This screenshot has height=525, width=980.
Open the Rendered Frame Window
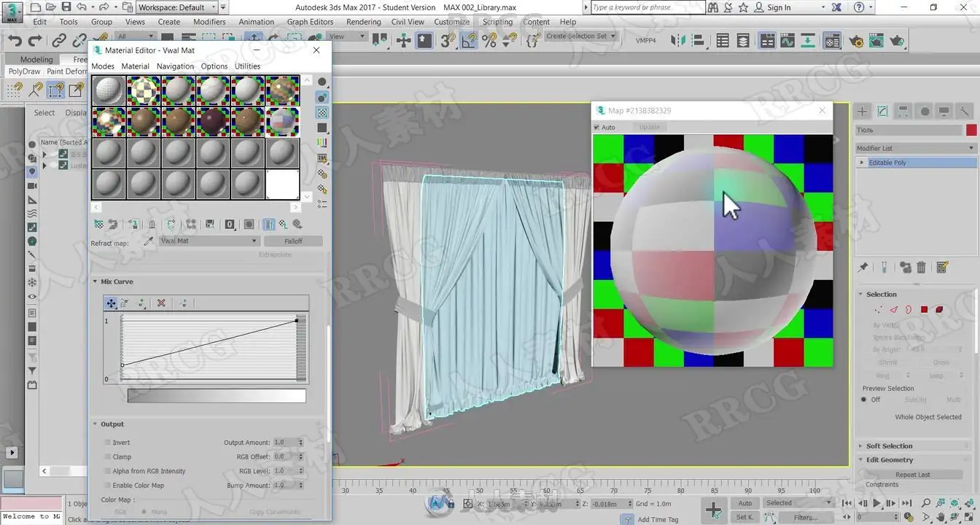point(876,41)
